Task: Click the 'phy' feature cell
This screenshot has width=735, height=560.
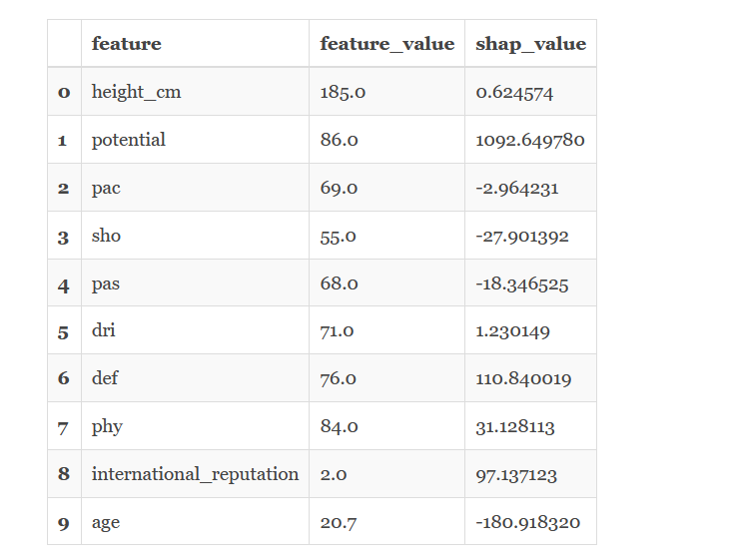Action: click(x=107, y=426)
